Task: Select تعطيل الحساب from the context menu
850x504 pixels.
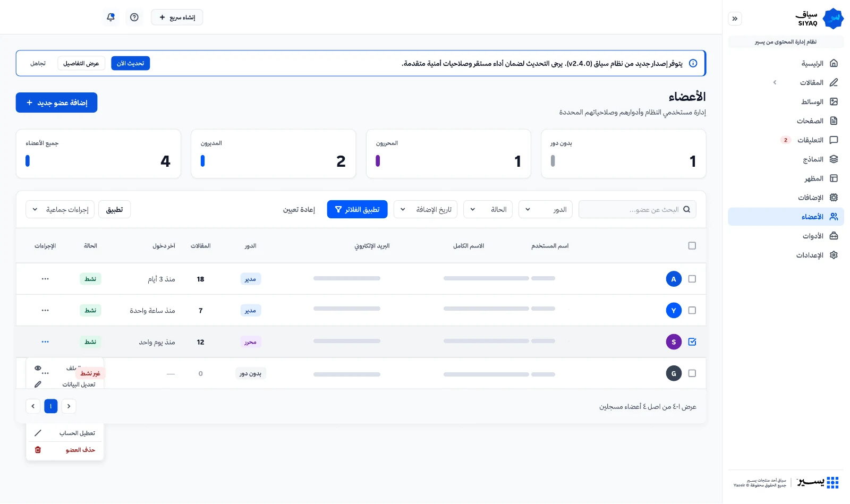Action: click(65, 433)
